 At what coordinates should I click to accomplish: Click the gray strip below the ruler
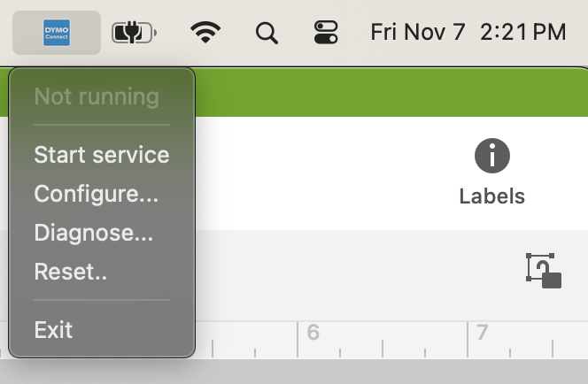(390, 372)
